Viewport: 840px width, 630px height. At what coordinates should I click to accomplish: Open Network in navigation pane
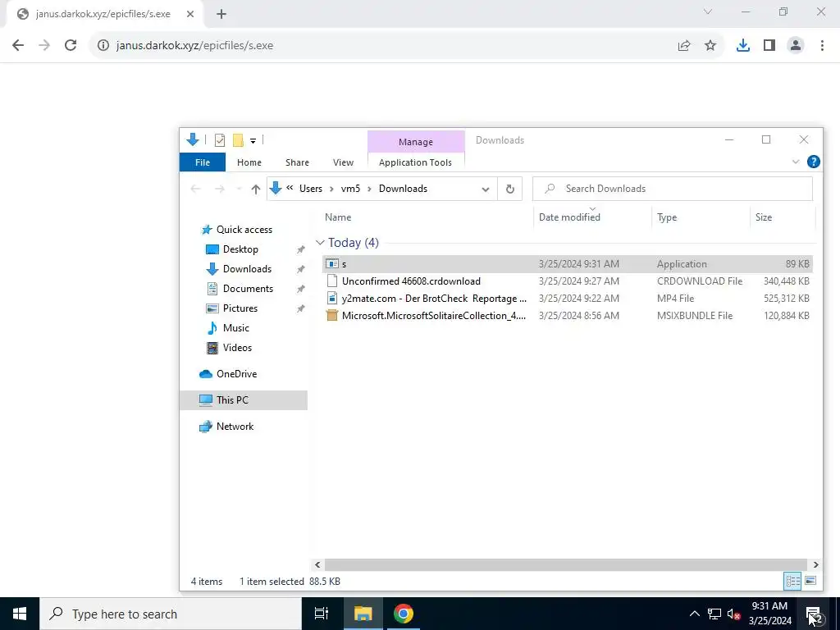click(x=235, y=427)
